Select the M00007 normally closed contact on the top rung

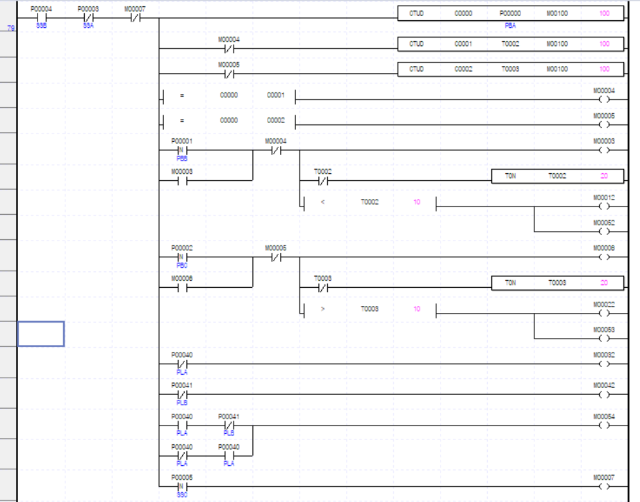pos(134,17)
